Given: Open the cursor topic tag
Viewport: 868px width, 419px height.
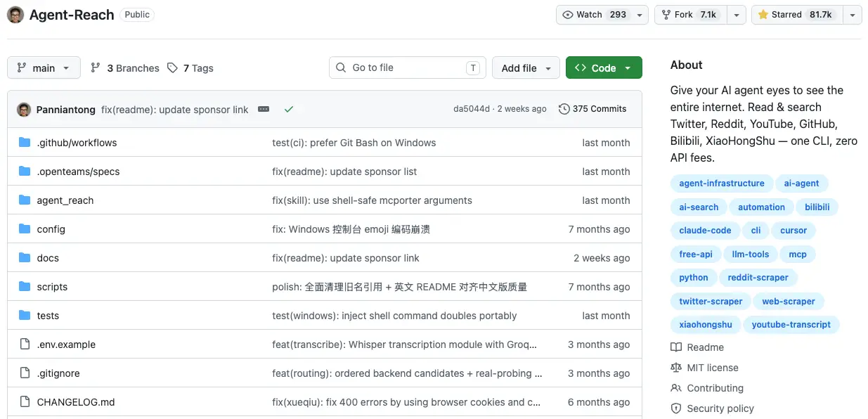Looking at the screenshot, I should click(x=793, y=231).
